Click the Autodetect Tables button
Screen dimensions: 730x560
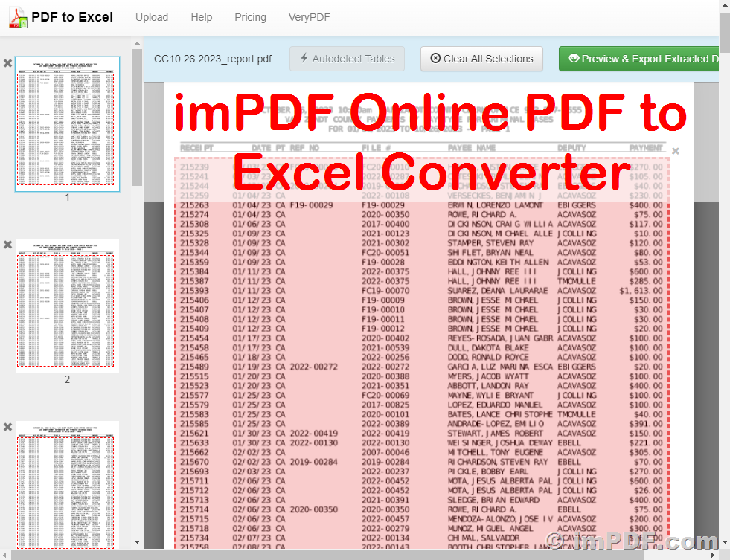click(x=347, y=59)
